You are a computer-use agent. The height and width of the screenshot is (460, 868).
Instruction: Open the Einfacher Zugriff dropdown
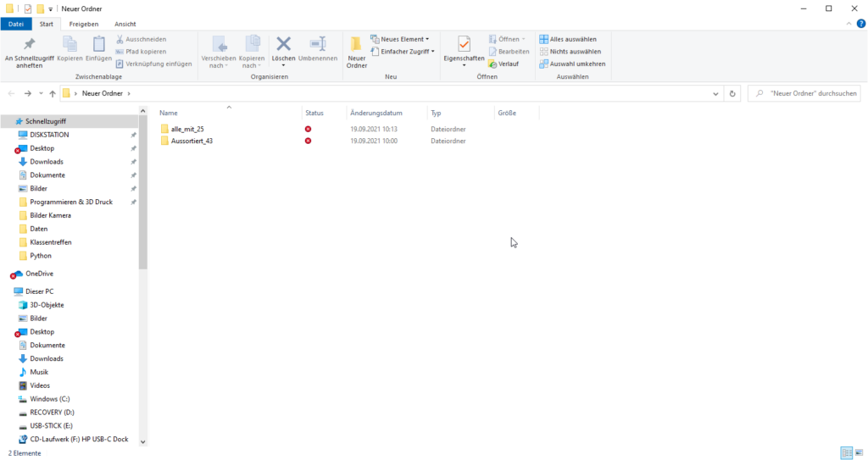coord(403,52)
